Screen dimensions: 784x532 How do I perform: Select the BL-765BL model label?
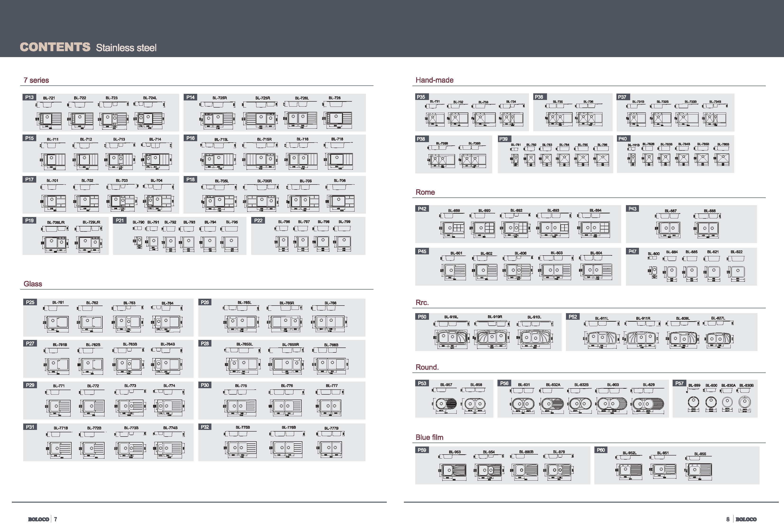coord(245,344)
